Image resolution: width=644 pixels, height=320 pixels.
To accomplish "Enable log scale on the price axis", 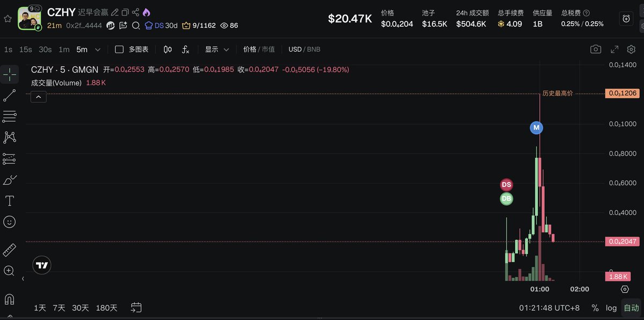I will (611, 308).
